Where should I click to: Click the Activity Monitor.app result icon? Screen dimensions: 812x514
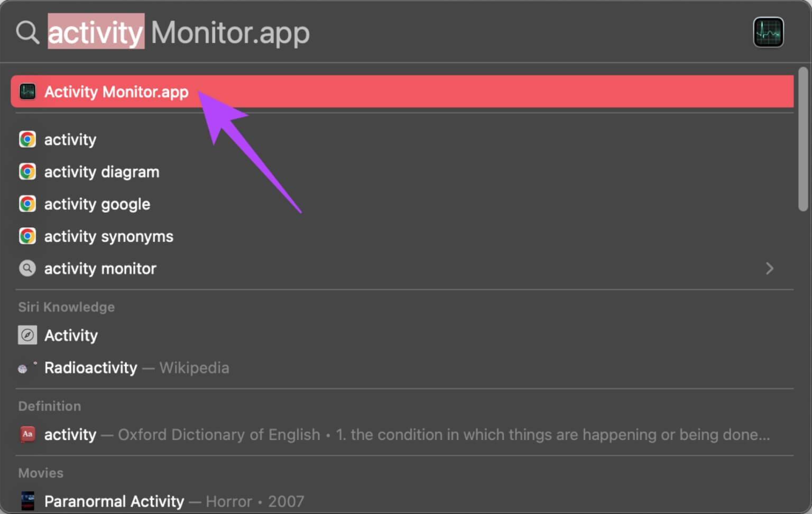[27, 91]
